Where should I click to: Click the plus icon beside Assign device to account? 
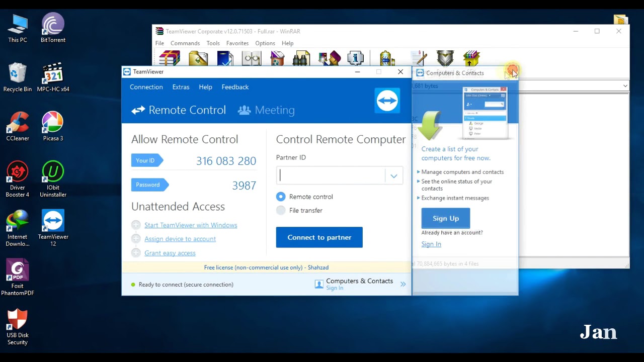(136, 239)
